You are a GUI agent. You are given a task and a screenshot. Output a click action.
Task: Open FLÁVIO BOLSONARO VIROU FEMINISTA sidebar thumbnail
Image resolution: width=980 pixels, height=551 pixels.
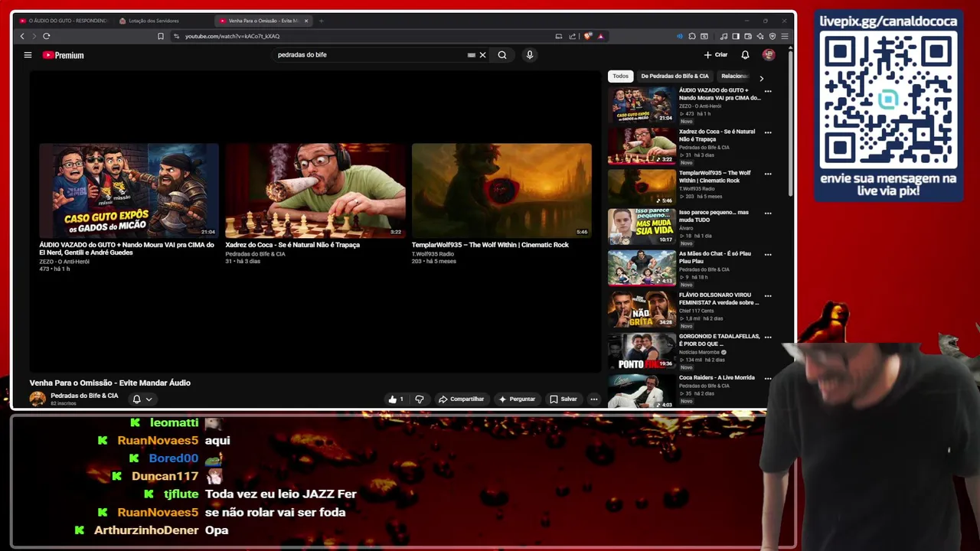pos(642,309)
